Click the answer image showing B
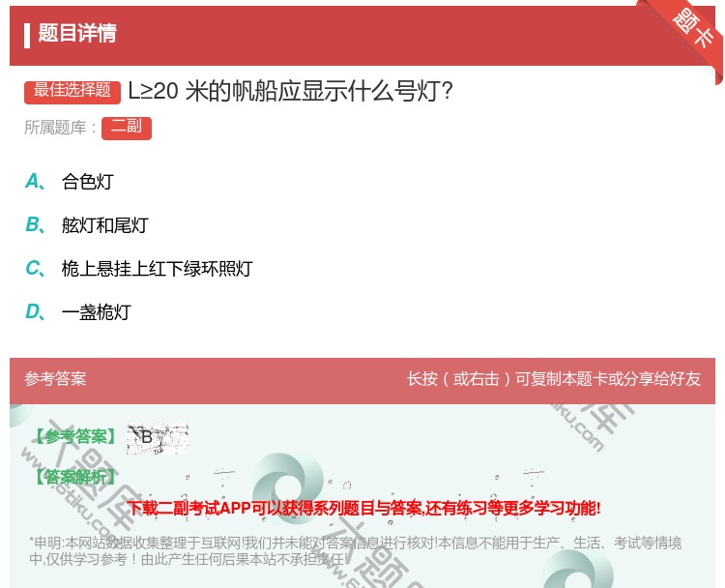This screenshot has width=725, height=588. click(158, 438)
